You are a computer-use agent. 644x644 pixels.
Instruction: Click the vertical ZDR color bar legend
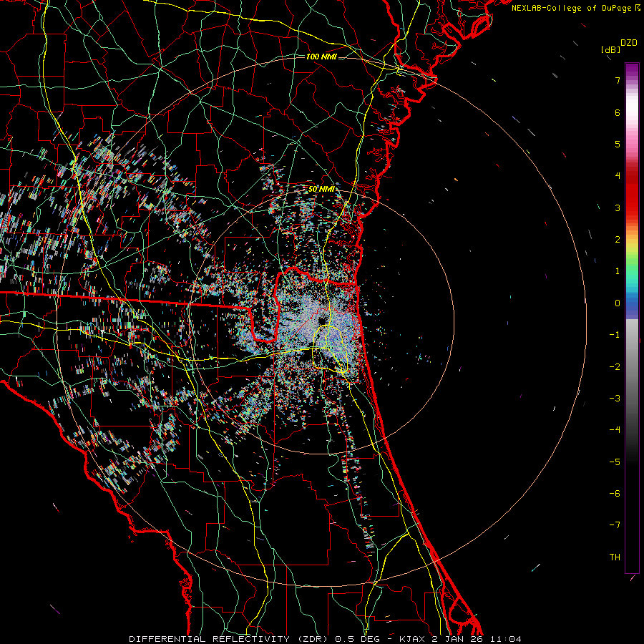pos(632,318)
